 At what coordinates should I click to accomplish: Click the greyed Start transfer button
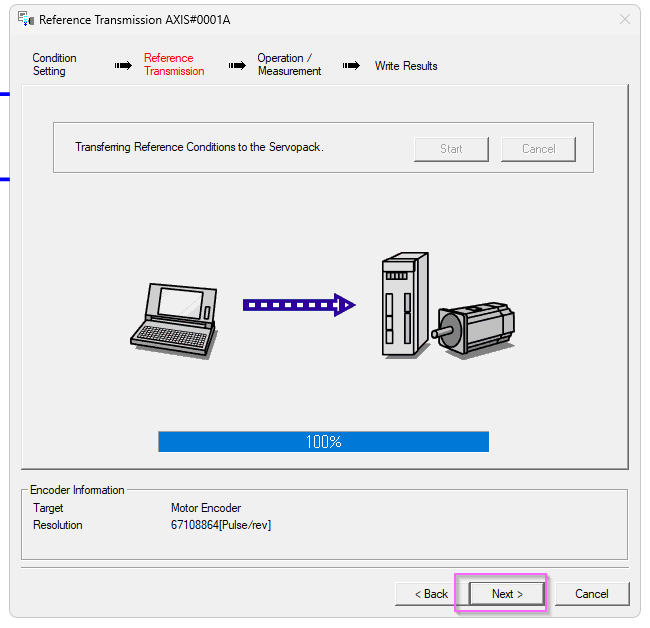[x=451, y=149]
